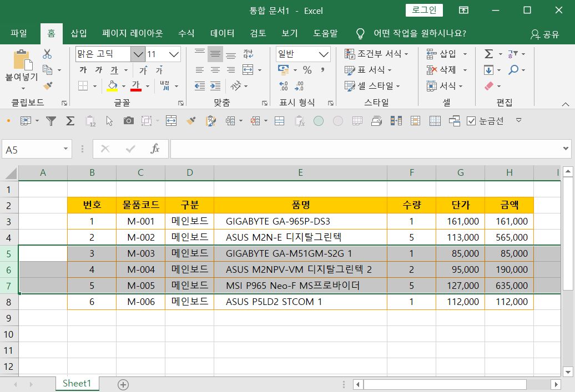Activate the Format Painter brush icon

click(48, 86)
